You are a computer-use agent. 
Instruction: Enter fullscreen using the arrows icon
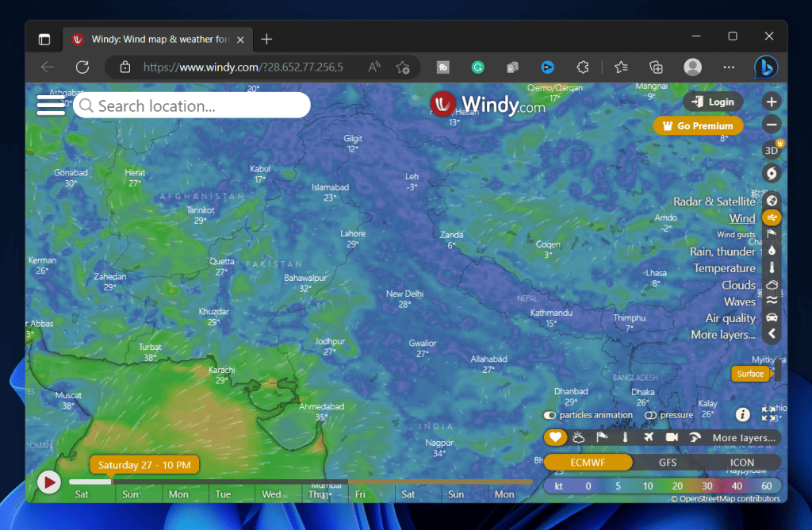[768, 413]
